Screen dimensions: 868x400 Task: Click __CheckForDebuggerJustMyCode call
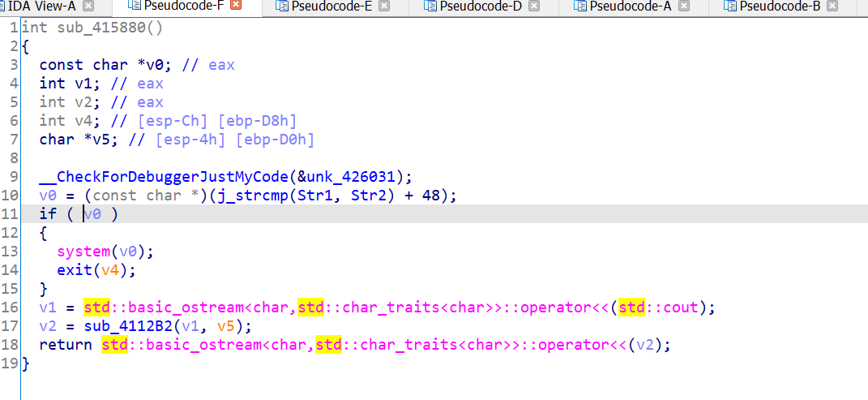coord(164,177)
